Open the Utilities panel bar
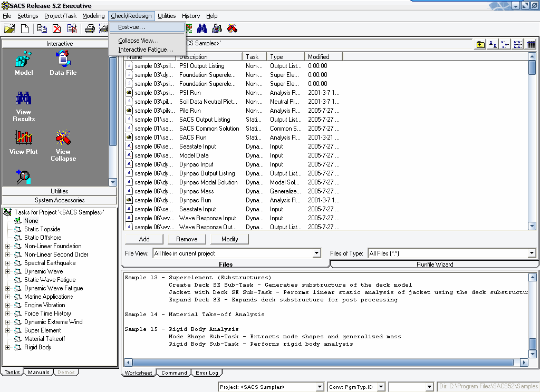 point(60,191)
